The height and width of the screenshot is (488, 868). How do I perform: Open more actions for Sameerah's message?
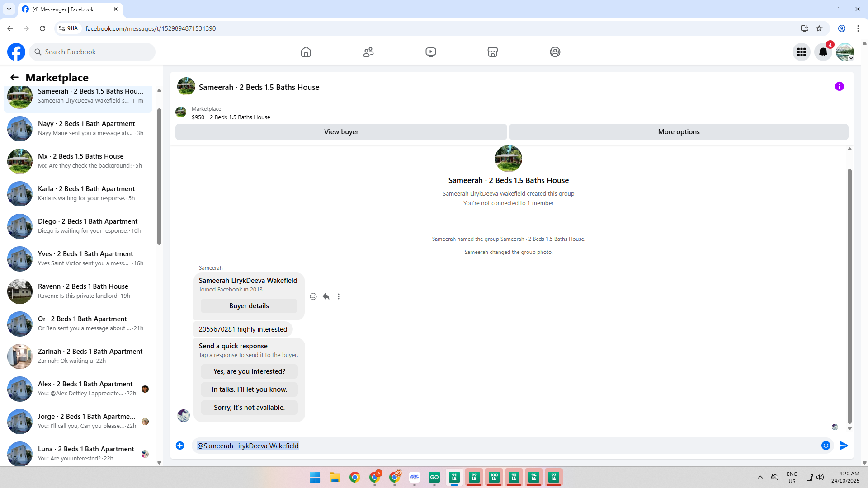pos(339,296)
